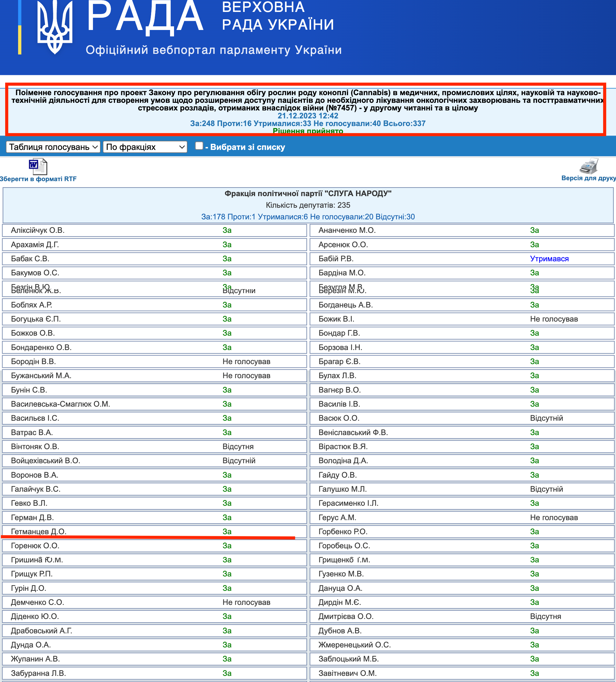
Task: Click the name 'Демченко С.О.'
Action: click(x=37, y=602)
